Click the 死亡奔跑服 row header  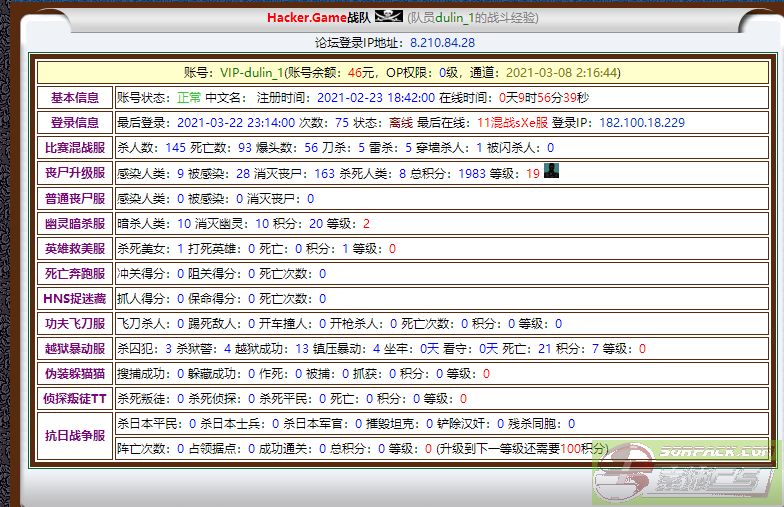[x=75, y=273]
